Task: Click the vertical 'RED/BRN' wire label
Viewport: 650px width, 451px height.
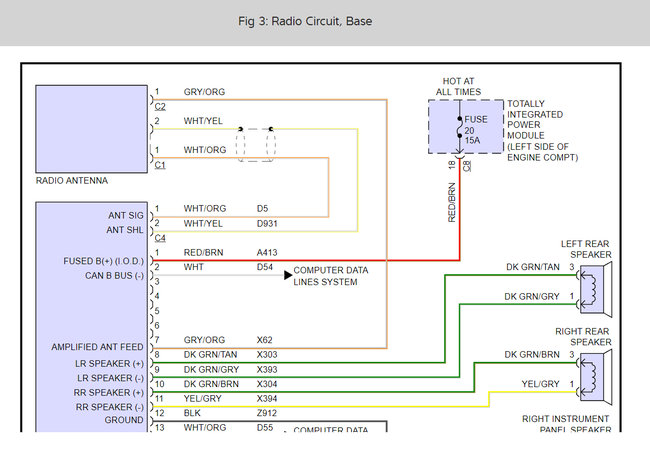Action: pos(452,202)
